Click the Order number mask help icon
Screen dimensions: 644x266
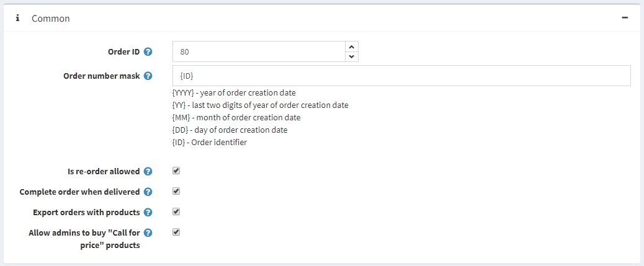[x=148, y=76]
